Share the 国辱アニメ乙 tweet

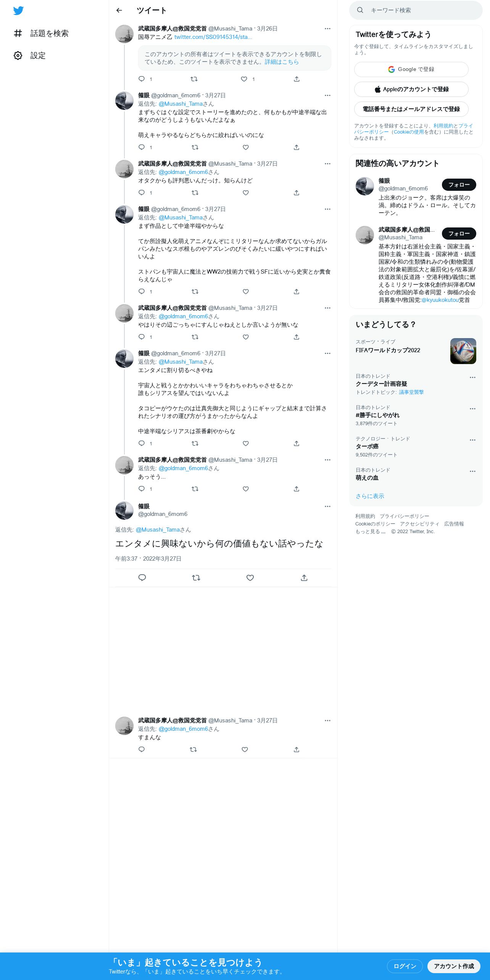point(297,79)
